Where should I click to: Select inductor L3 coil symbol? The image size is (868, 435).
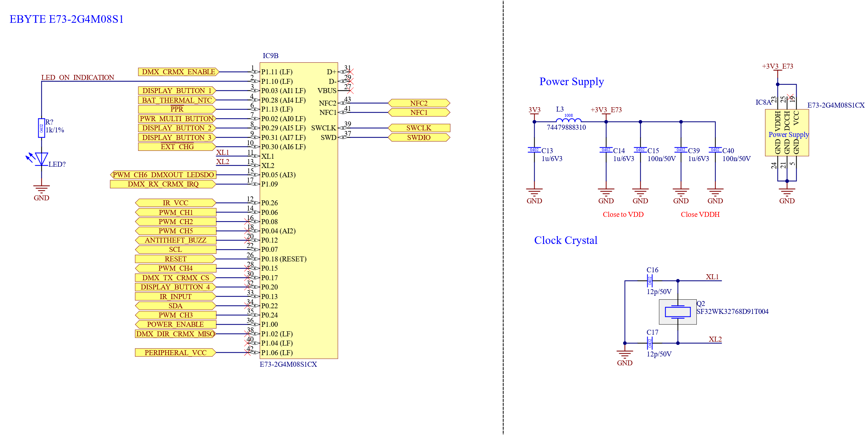(x=568, y=120)
